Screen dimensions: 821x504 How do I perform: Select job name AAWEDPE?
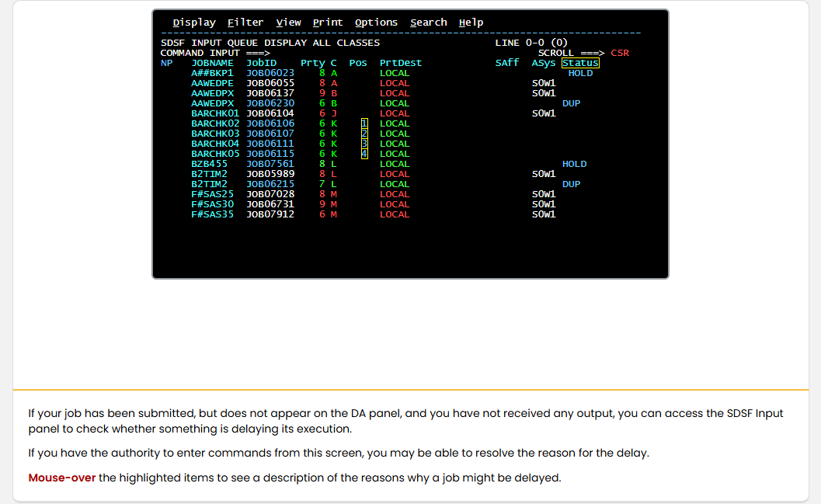(x=212, y=83)
